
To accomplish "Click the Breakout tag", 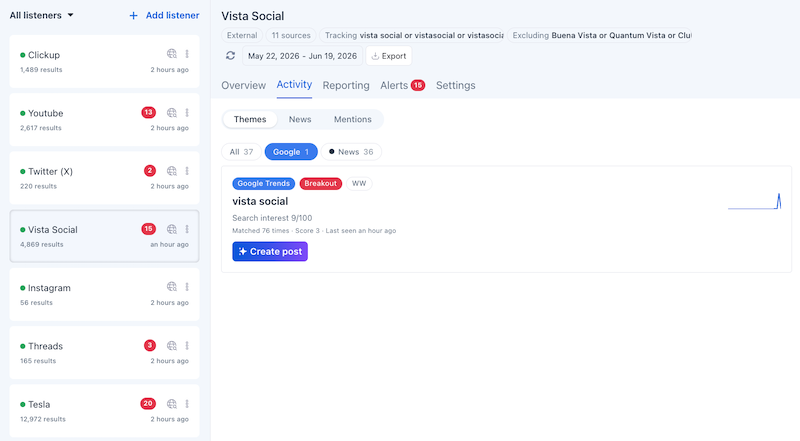I will pos(320,183).
